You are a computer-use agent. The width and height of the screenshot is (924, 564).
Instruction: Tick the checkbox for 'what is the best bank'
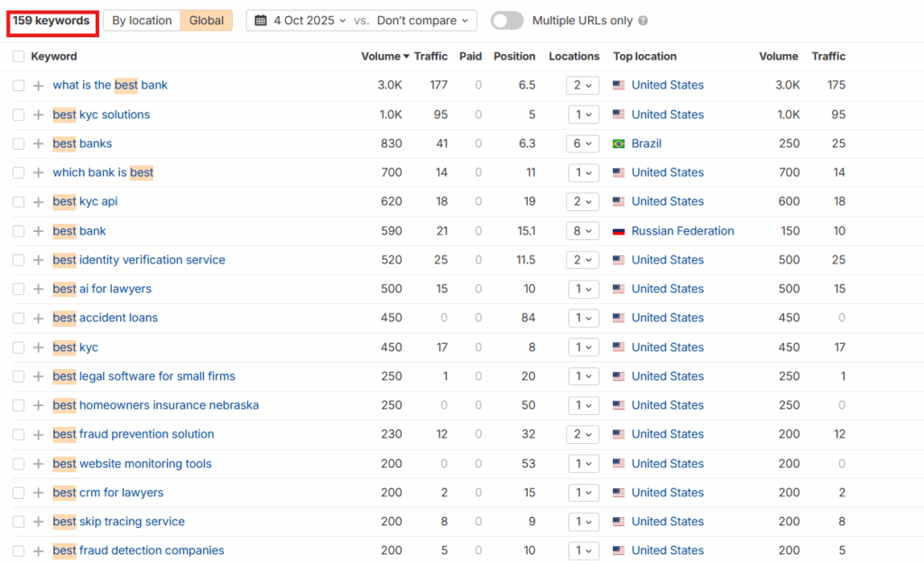tap(19, 86)
